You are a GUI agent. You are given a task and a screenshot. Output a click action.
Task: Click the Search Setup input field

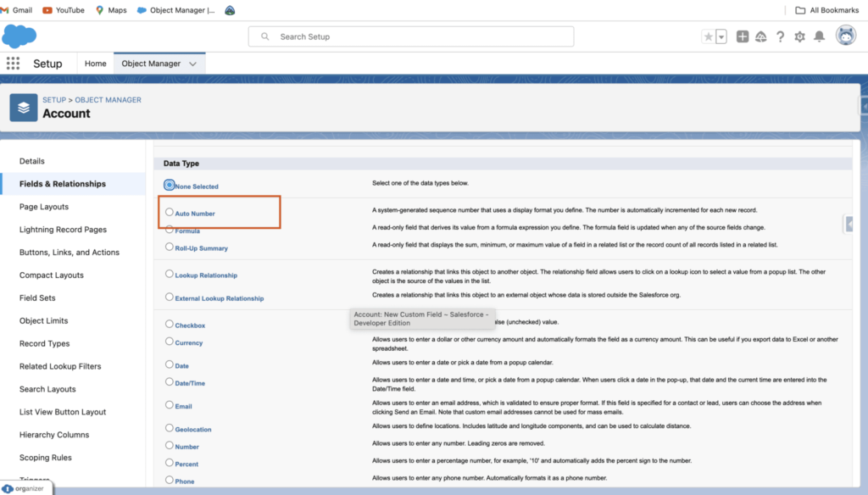click(x=410, y=36)
